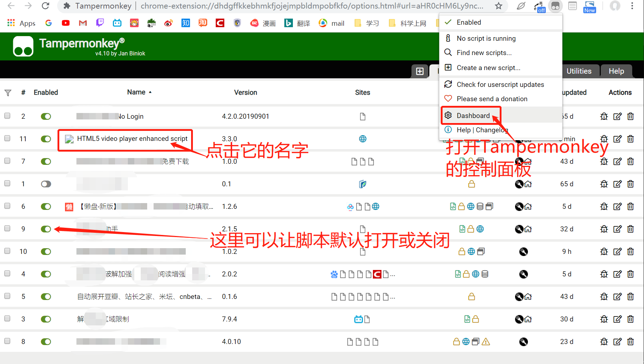The image size is (644, 364).
Task: Open the filter icon above the script list
Action: (8, 93)
